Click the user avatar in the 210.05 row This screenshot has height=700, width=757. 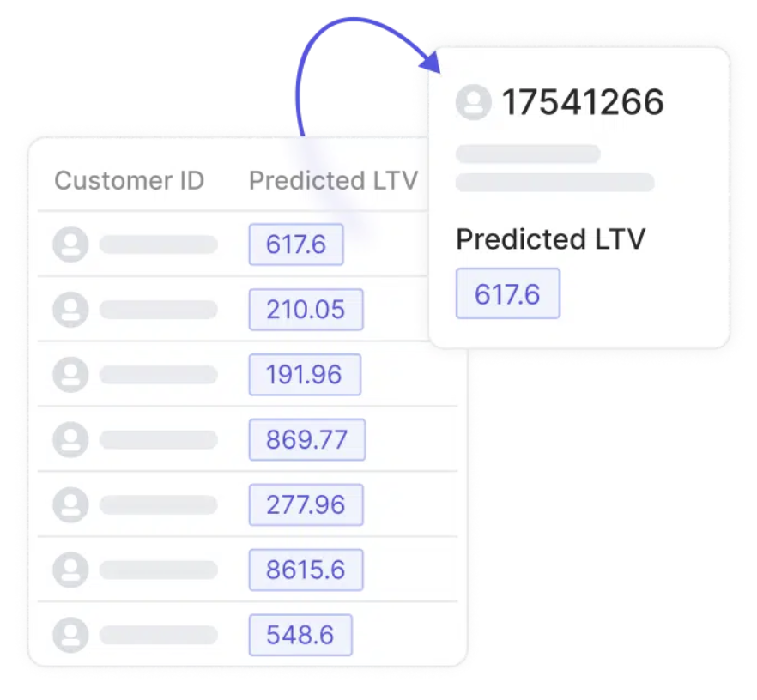pyautogui.click(x=70, y=309)
